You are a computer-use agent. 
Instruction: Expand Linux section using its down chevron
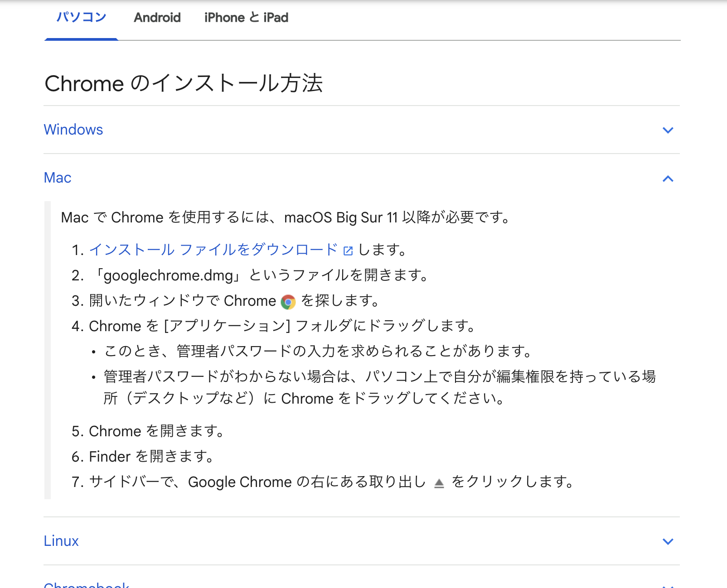pos(668,541)
